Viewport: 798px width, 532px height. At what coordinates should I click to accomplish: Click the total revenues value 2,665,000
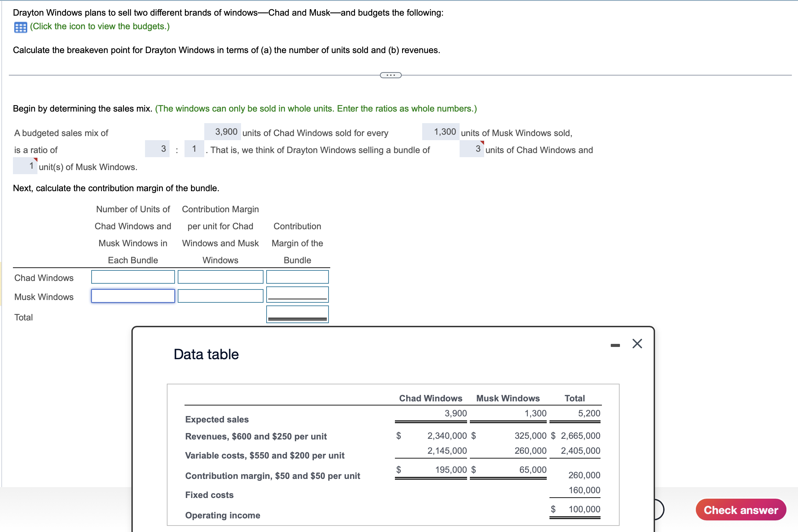580,436
